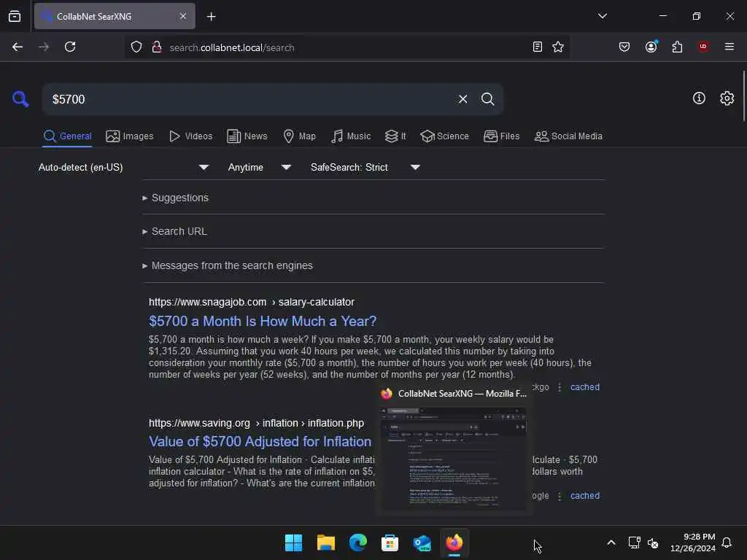Open the list all tabs chevron

602,16
